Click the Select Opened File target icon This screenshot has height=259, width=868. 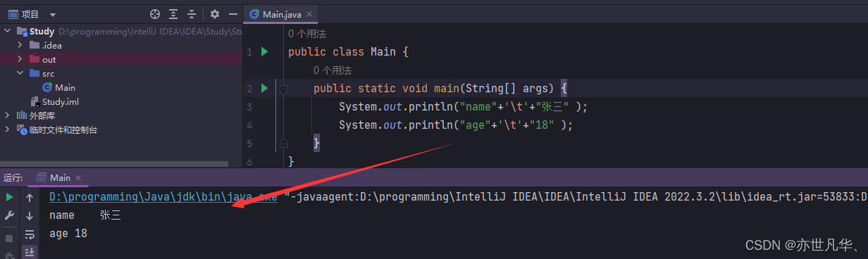(156, 14)
